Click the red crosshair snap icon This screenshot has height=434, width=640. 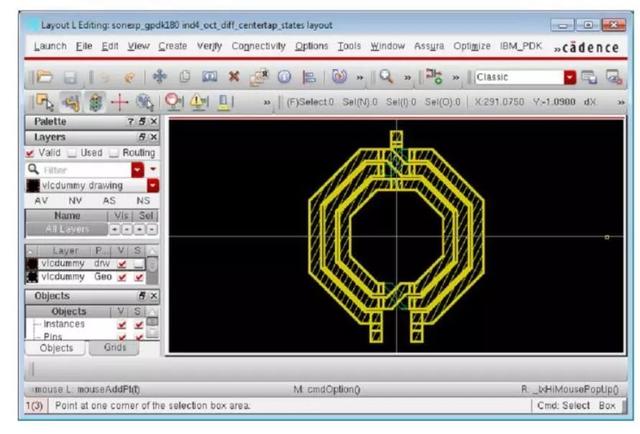coord(120,102)
